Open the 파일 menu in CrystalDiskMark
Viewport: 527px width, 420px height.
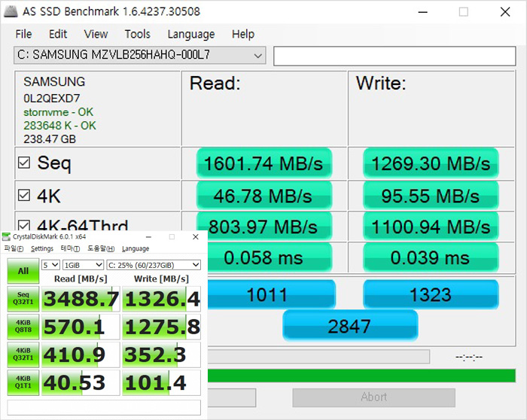[14, 248]
